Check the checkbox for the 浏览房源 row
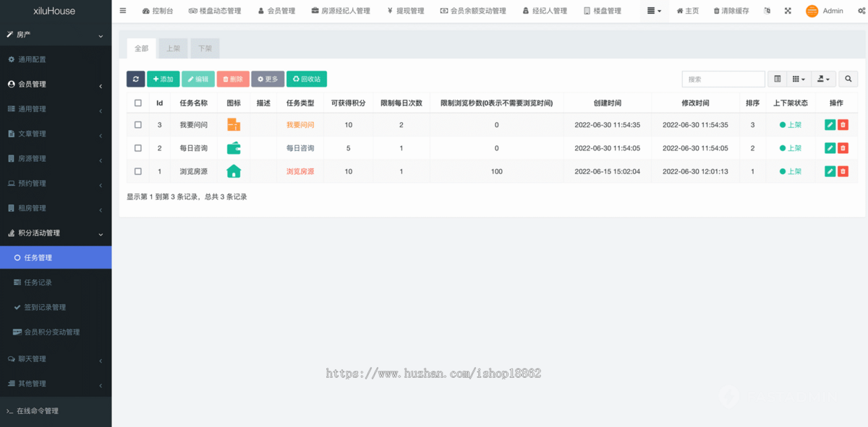 (x=137, y=171)
